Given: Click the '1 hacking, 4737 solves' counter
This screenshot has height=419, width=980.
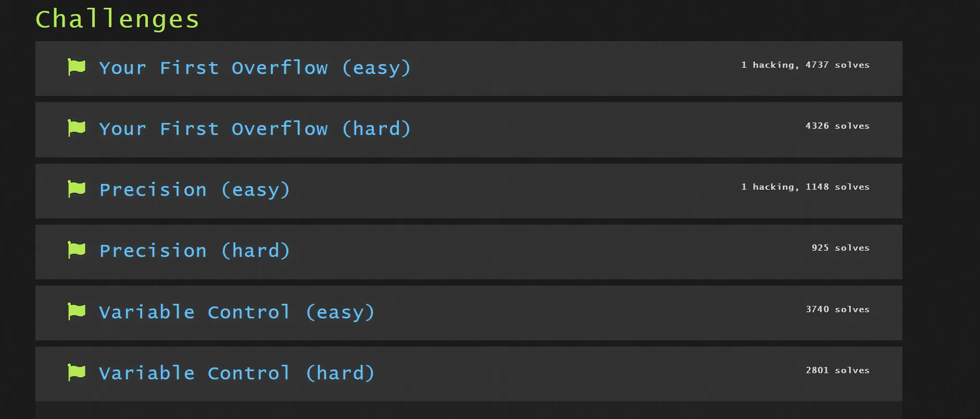Looking at the screenshot, I should coord(805,65).
